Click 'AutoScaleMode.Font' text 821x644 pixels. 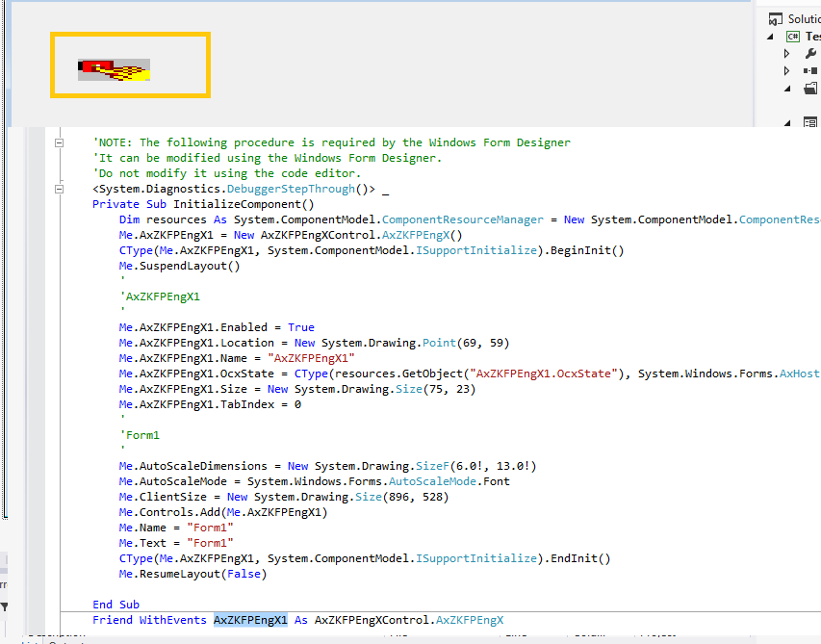click(449, 481)
